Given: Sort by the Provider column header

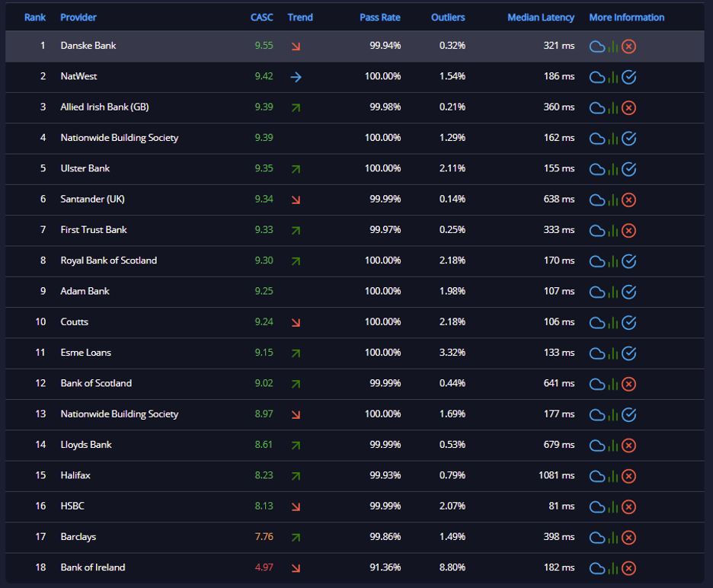Looking at the screenshot, I should click(78, 18).
